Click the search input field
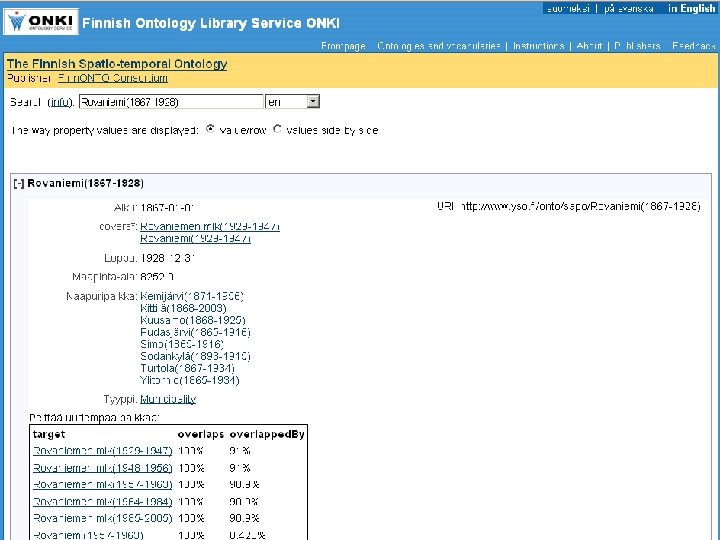The image size is (720, 540). pyautogui.click(x=171, y=101)
